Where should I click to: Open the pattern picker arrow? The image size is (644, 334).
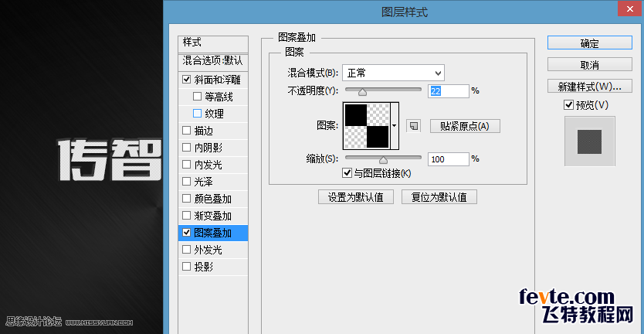[x=395, y=125]
